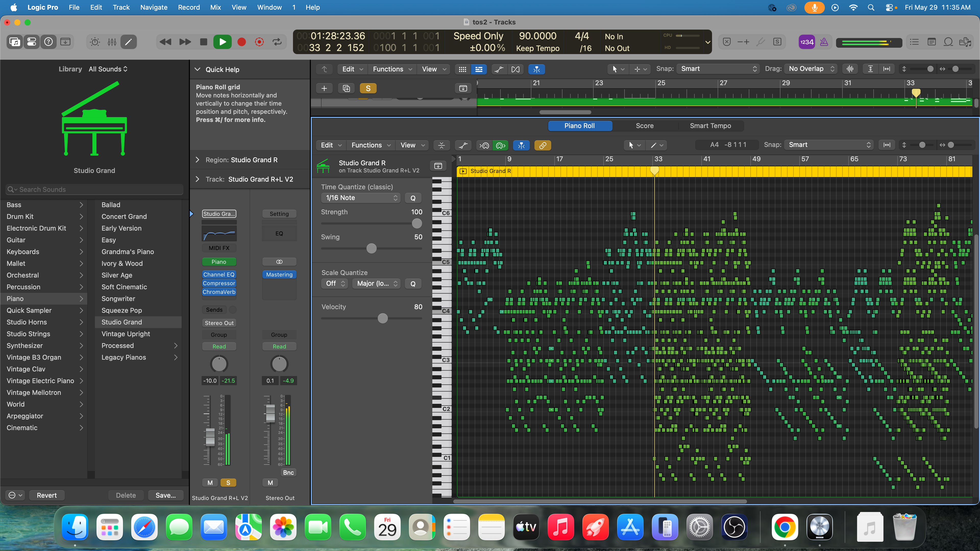This screenshot has width=980, height=551.
Task: Open the List Editors button
Action: [914, 42]
